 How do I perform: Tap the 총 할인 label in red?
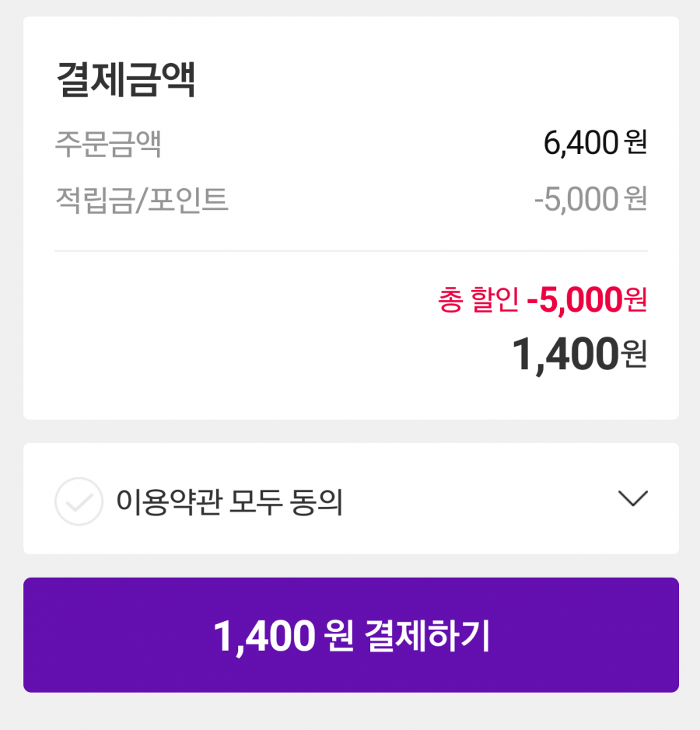coord(478,299)
